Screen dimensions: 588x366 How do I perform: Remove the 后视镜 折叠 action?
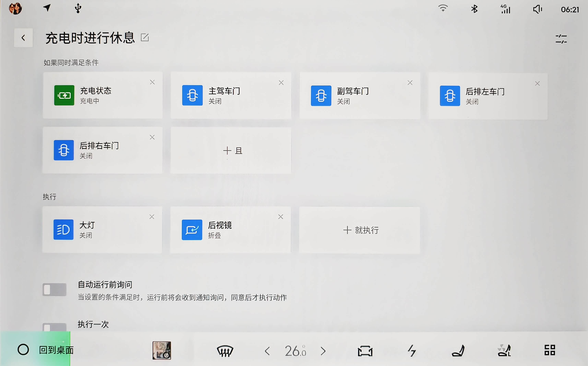281,217
